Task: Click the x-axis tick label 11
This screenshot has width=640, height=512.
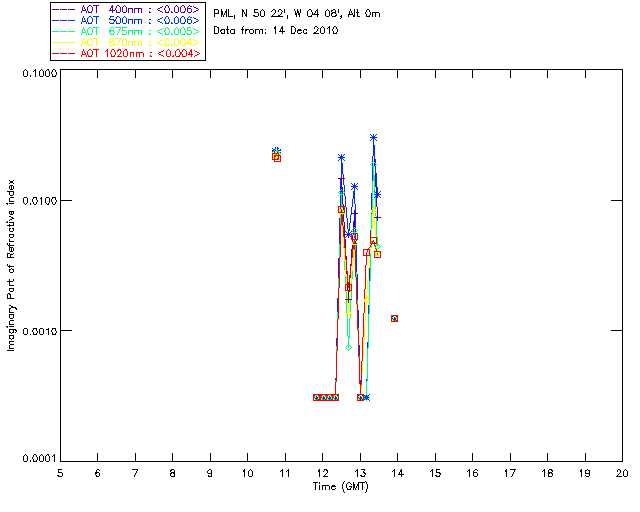Action: coord(285,473)
